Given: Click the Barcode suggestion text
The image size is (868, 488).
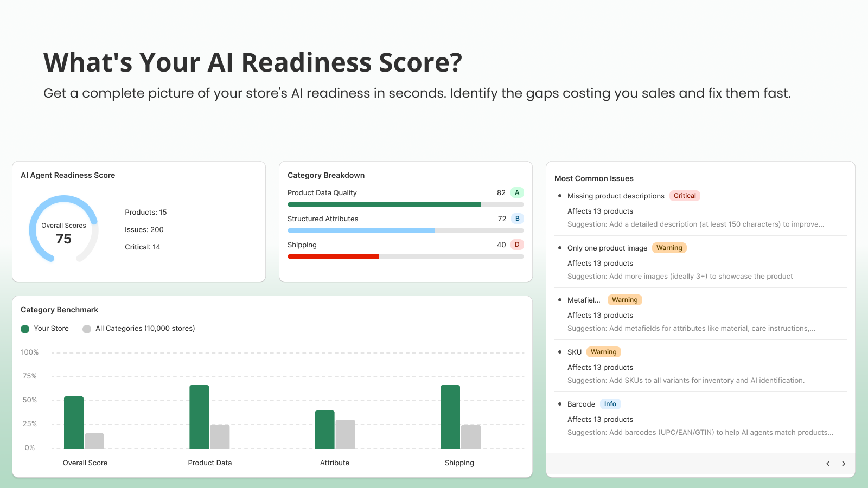Looking at the screenshot, I should [x=700, y=433].
